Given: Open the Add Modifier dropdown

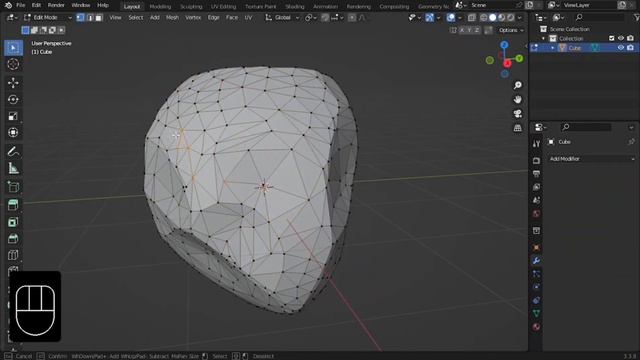Looking at the screenshot, I should [591, 159].
